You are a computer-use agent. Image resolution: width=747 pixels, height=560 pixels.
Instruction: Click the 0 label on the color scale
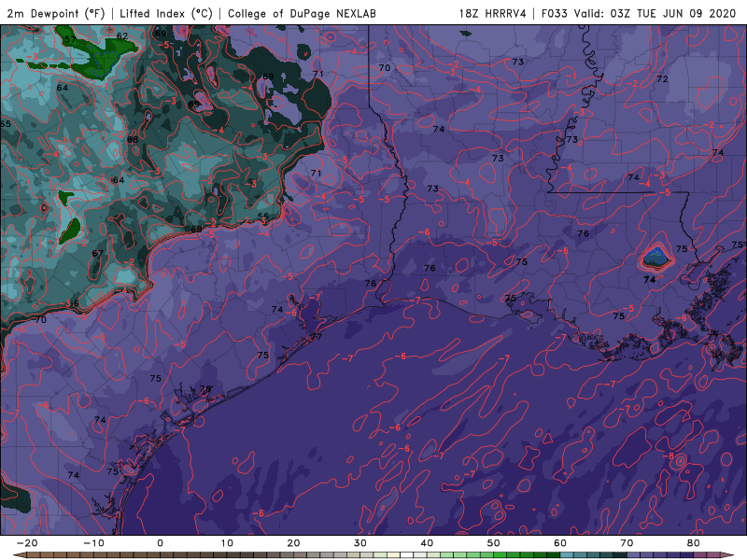pos(160,543)
